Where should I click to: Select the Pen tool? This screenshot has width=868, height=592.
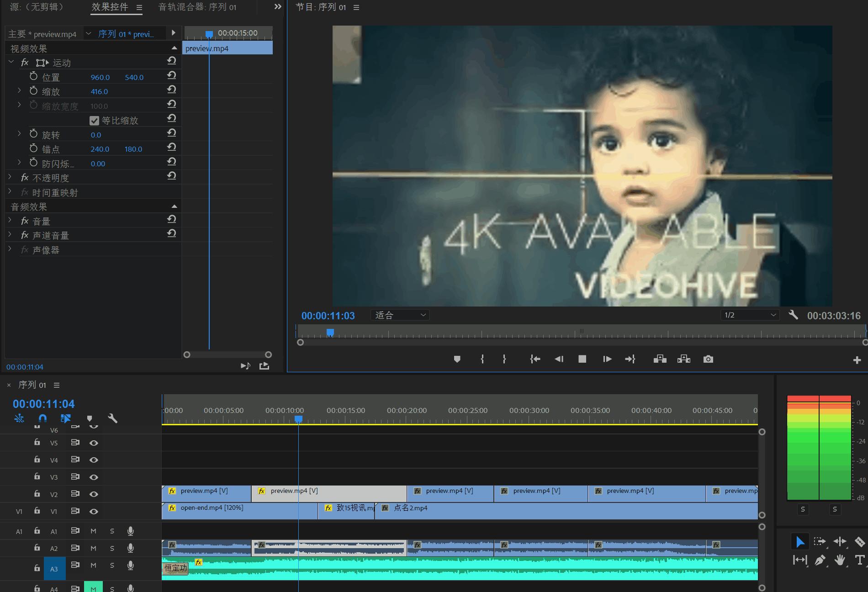820,560
